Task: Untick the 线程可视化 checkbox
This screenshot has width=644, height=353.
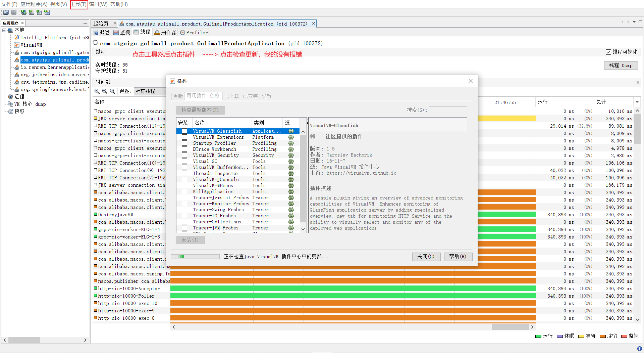Action: click(x=608, y=52)
